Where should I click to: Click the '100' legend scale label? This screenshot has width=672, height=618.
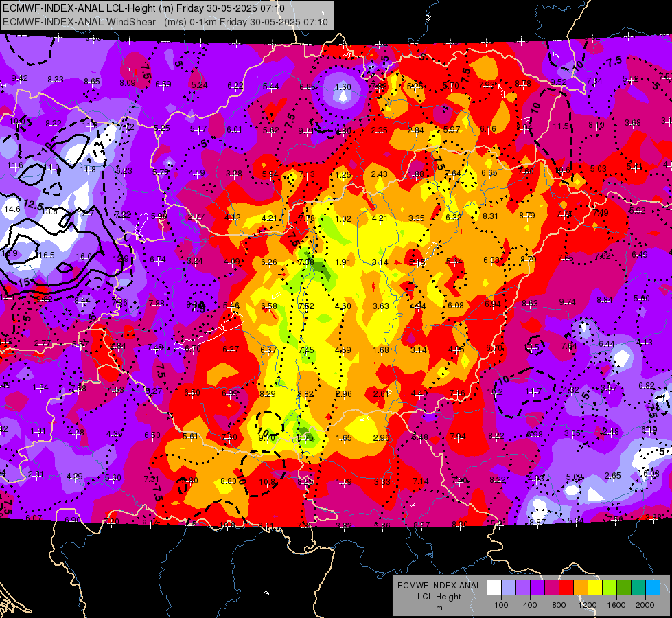point(501,605)
